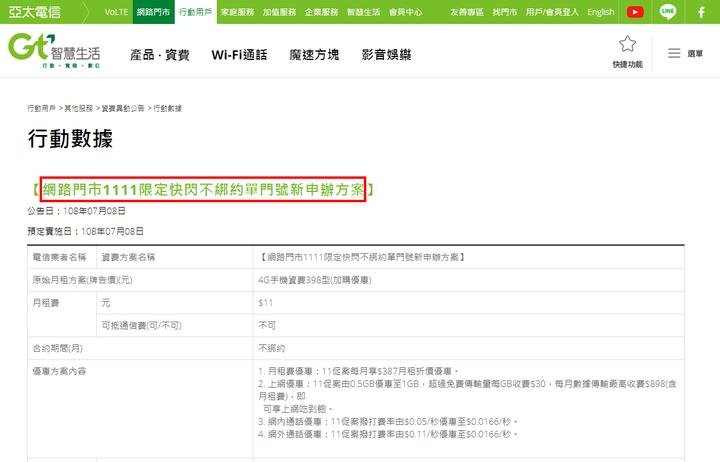The height and width of the screenshot is (462, 720).
Task: Switch language to English
Action: pos(601,12)
